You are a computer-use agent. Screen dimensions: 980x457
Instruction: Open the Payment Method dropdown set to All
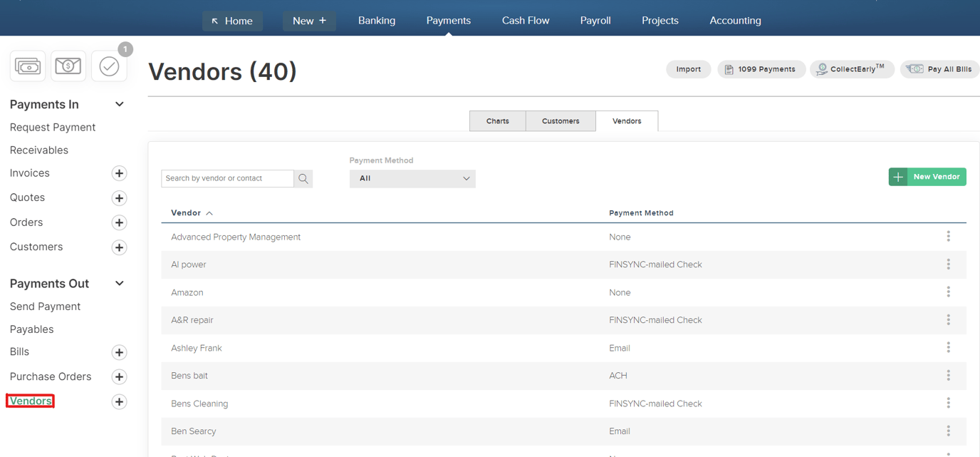pyautogui.click(x=412, y=178)
